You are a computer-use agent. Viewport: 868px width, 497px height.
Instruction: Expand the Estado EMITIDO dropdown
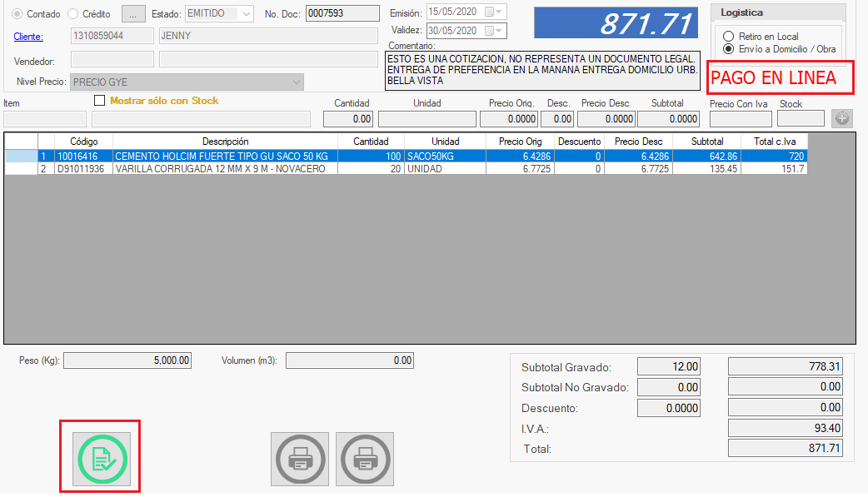(245, 13)
